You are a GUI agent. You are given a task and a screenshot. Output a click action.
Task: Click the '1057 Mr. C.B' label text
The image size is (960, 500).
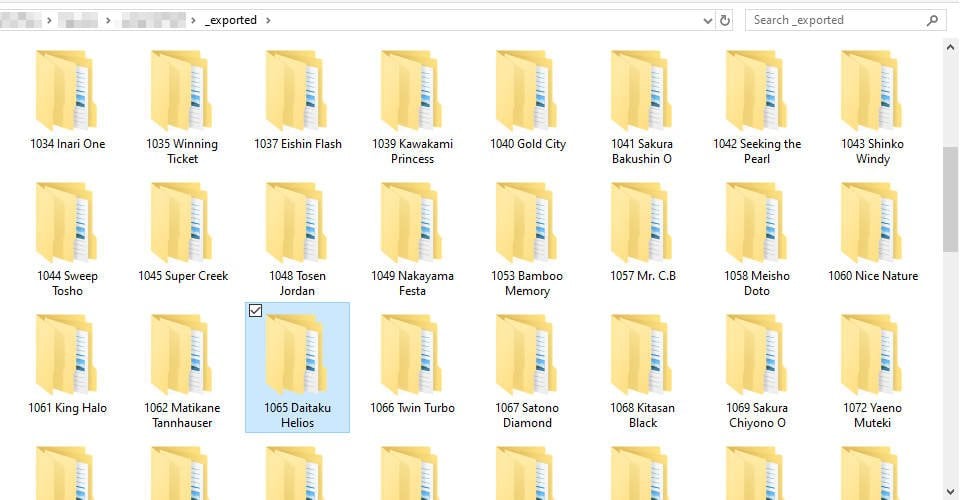coord(643,276)
